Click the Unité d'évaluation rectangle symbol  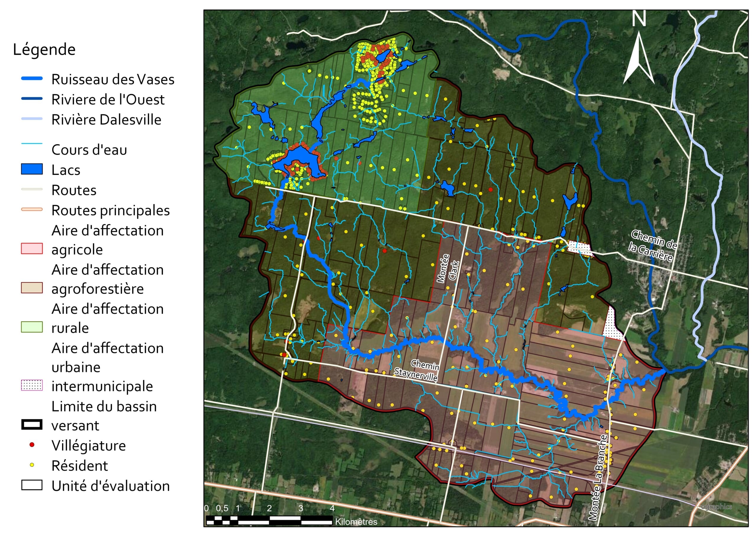pos(32,485)
